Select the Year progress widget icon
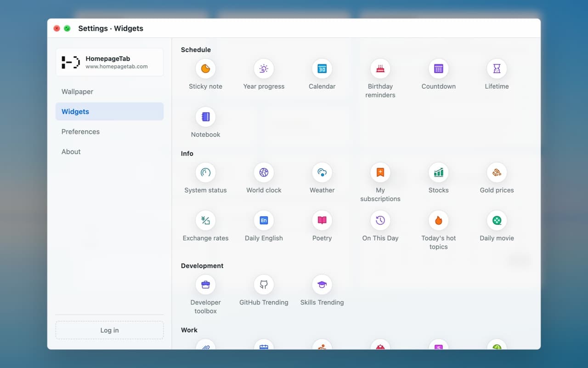The height and width of the screenshot is (368, 588). (x=264, y=69)
